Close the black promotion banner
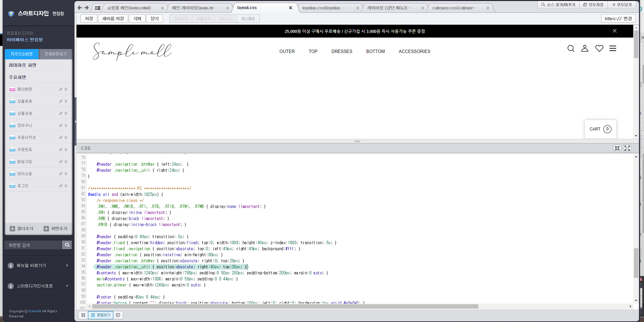The height and width of the screenshot is (322, 644). [x=614, y=31]
